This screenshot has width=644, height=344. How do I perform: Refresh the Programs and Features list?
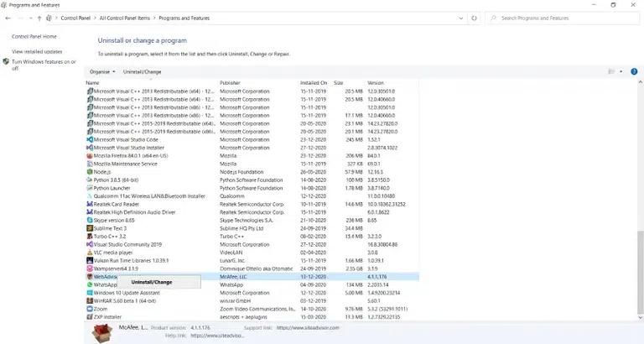(474, 18)
